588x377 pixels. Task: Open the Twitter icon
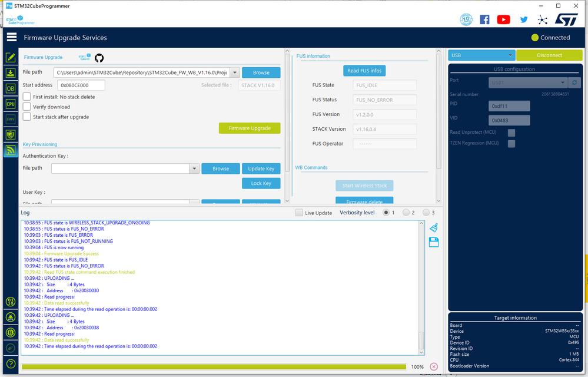click(x=524, y=19)
